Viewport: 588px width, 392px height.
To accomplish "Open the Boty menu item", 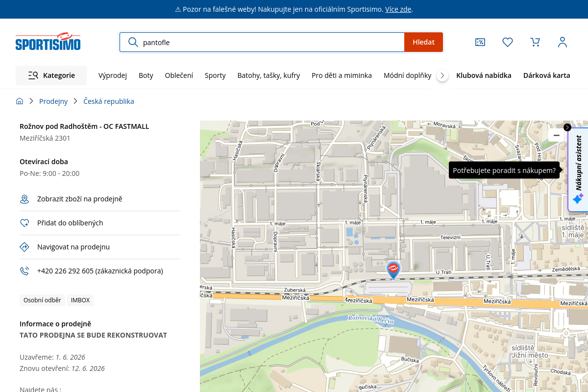I will click(x=146, y=75).
